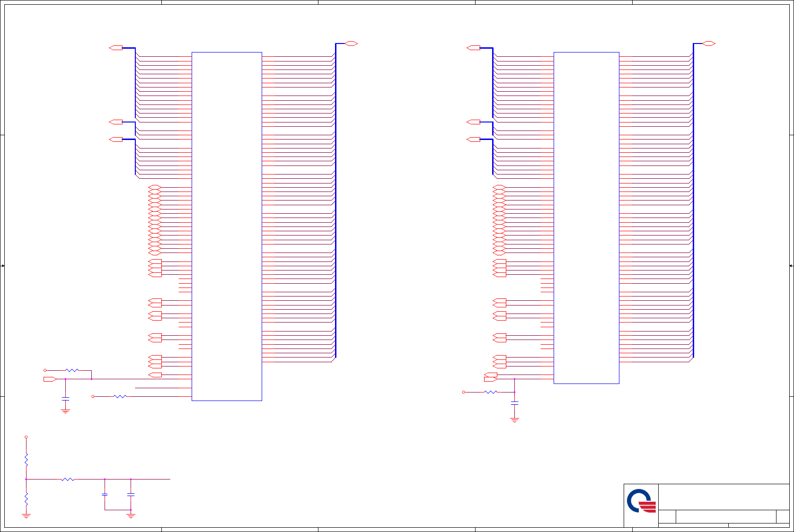
Task: Select the third bus port left of left chip
Action: (x=116, y=140)
